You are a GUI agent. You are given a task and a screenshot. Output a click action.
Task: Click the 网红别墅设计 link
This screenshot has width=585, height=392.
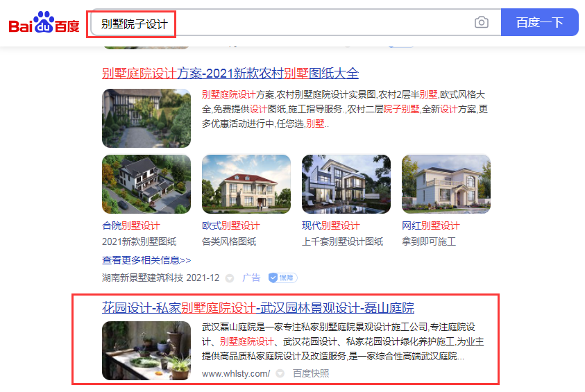tap(430, 225)
